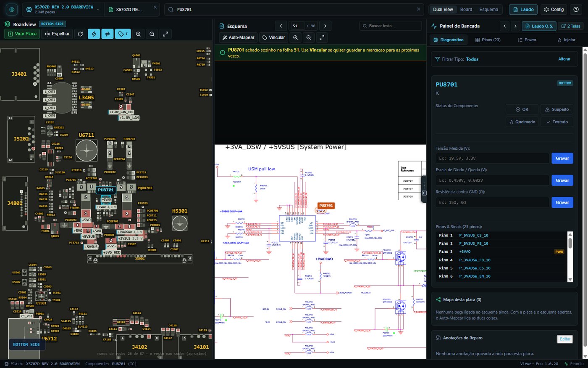Close the X570ZD RE... schematic tab
Image resolution: width=588 pixels, height=368 pixels.
[155, 8]
